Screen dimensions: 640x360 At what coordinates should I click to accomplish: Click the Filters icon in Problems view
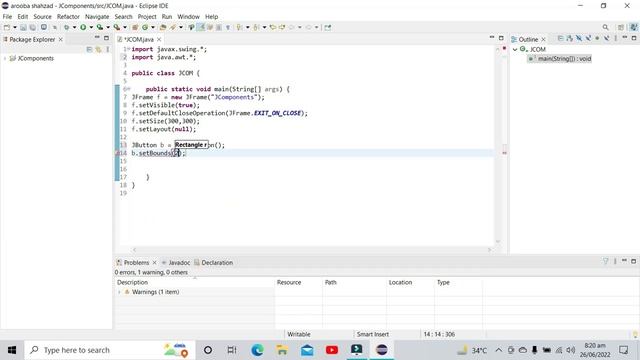point(605,261)
